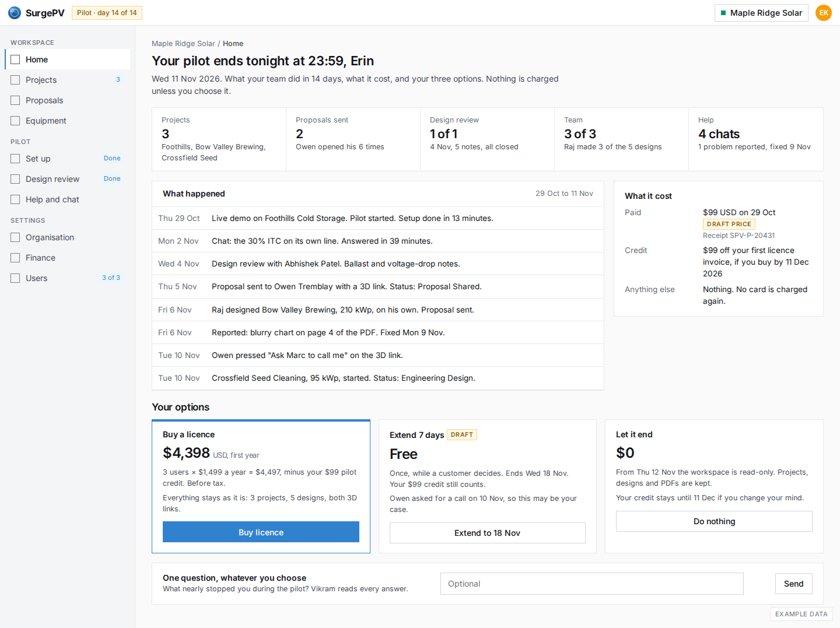
Task: Click the Set up sidebar icon
Action: point(15,159)
